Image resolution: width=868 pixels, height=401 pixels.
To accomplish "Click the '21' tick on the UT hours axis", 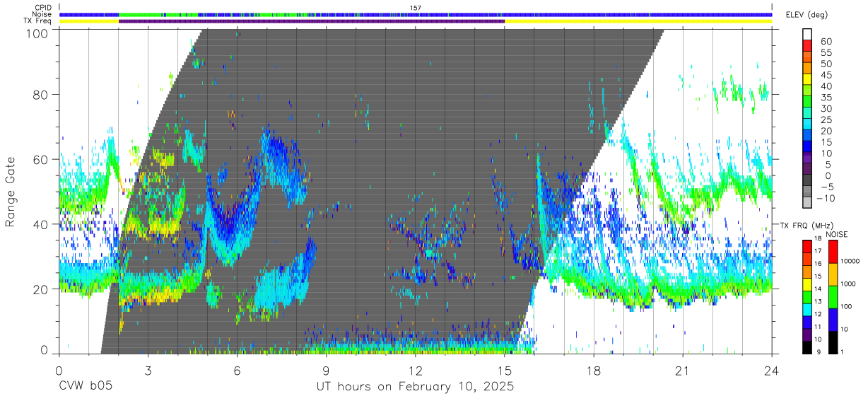I will click(682, 371).
